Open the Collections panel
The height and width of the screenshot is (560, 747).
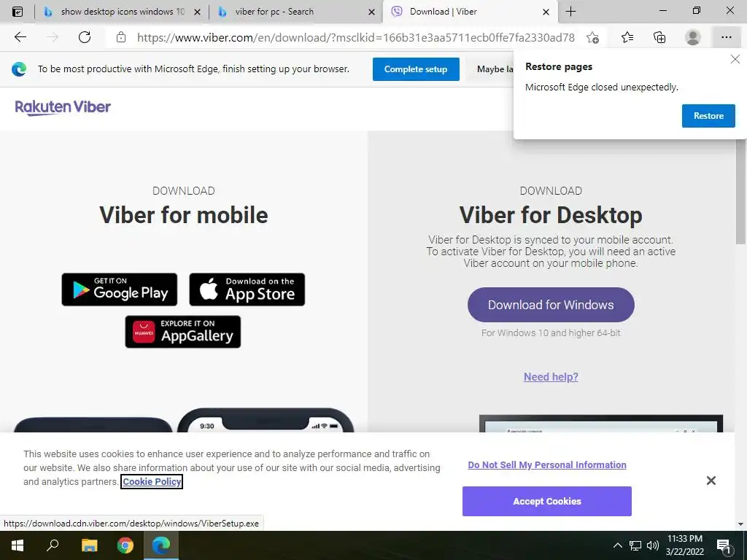pyautogui.click(x=659, y=37)
